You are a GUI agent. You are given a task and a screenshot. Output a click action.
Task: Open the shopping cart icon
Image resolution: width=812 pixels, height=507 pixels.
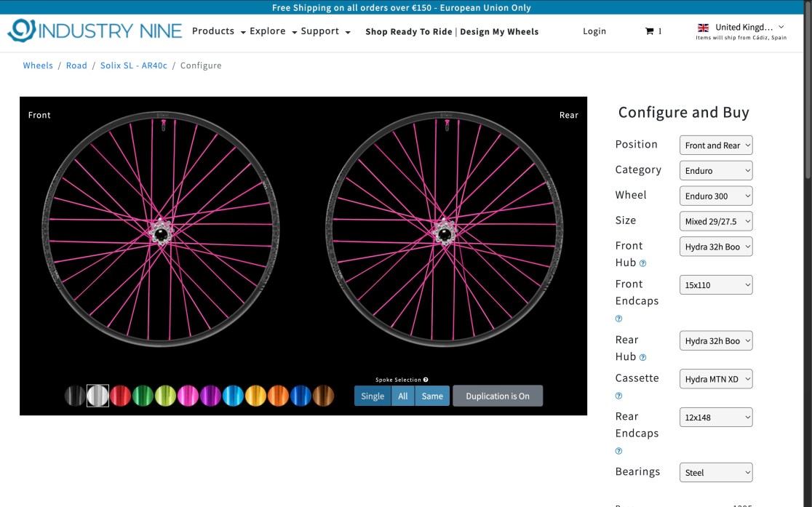click(x=649, y=31)
